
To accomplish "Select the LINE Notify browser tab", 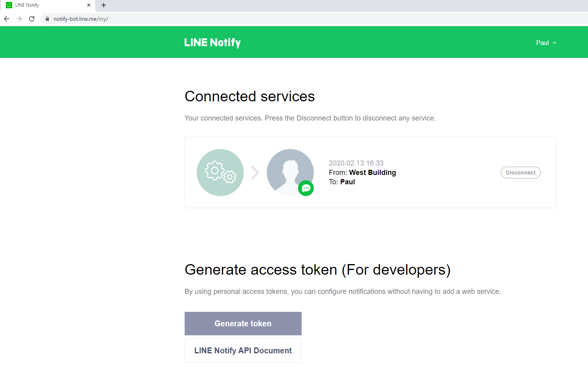I will [x=47, y=5].
